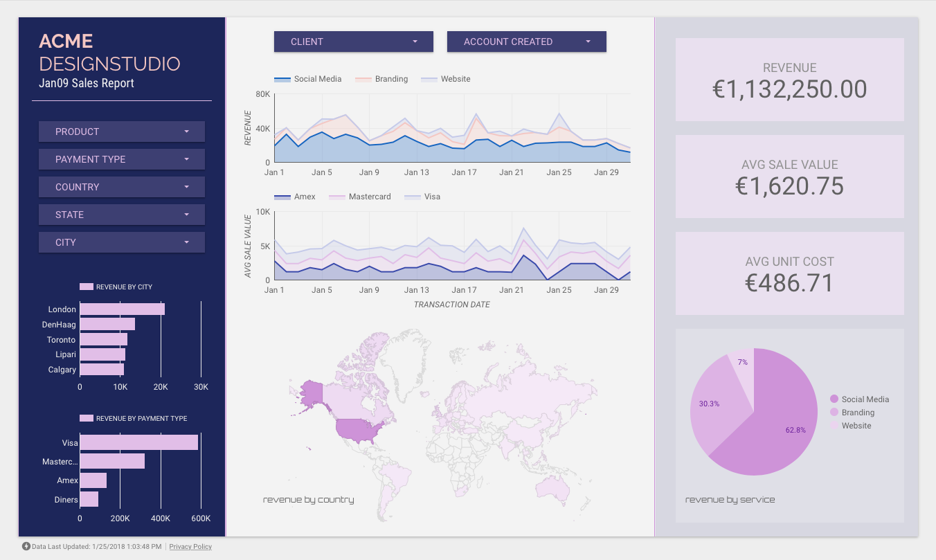
Task: Click the DenHaag bar in revenue by city
Action: [x=107, y=324]
